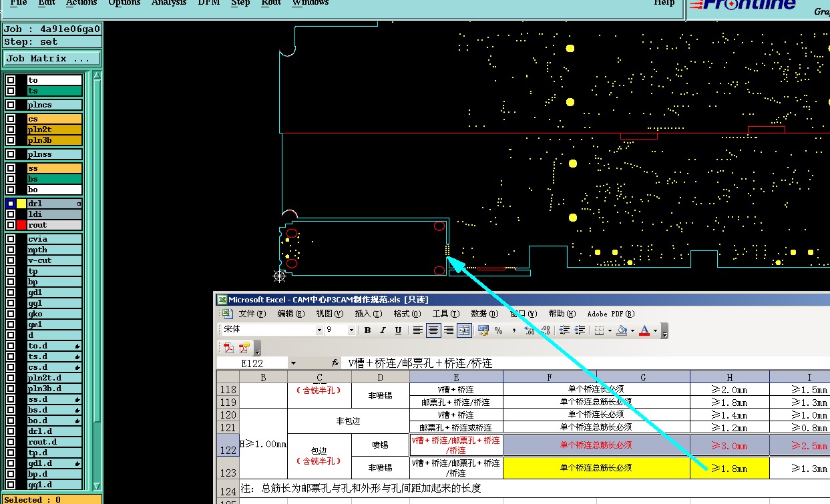The image size is (830, 504).
Task: Toggle checkbox for layer to
Action: point(11,80)
